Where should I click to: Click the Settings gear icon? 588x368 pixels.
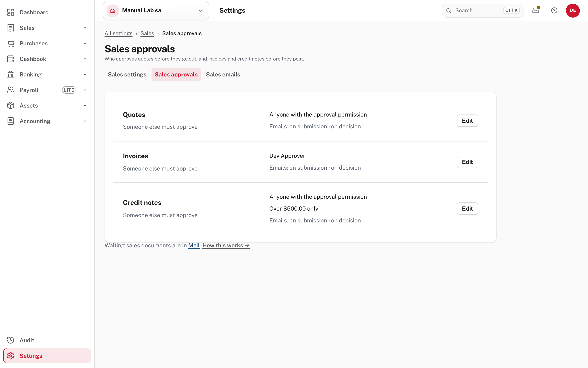[10, 356]
